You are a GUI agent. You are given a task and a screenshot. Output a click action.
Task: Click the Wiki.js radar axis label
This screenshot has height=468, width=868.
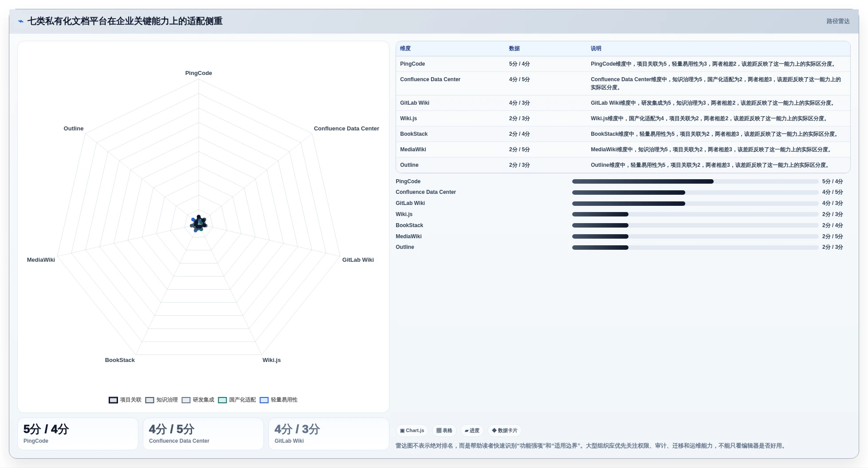point(271,360)
